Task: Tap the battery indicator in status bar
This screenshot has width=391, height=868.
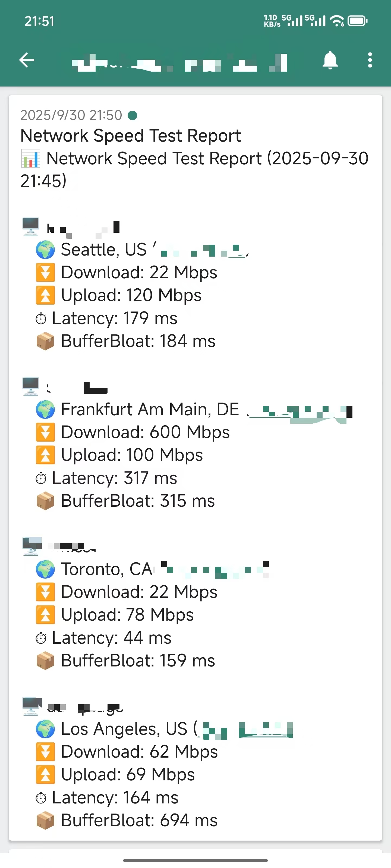Action: pos(357,21)
